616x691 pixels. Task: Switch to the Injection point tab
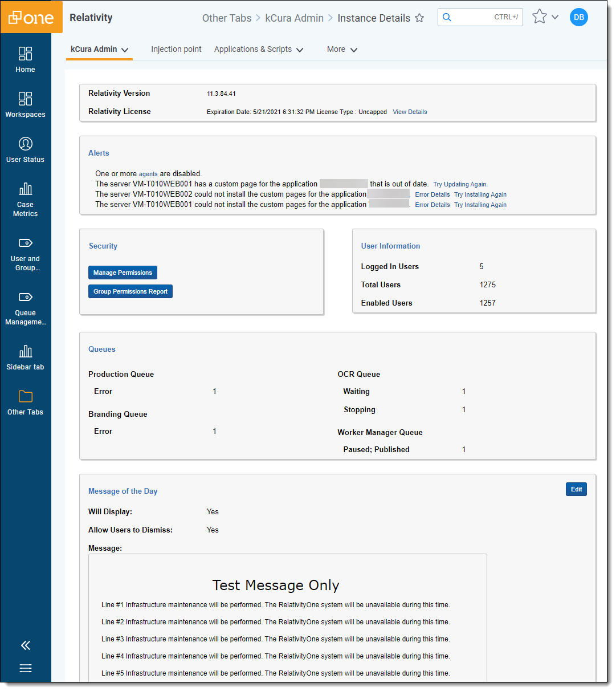pos(176,50)
